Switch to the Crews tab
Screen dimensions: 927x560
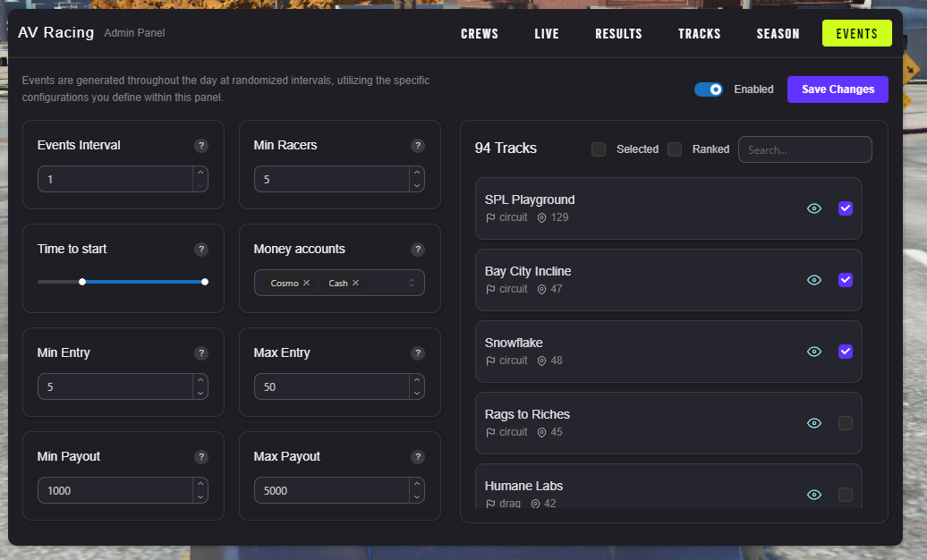480,34
